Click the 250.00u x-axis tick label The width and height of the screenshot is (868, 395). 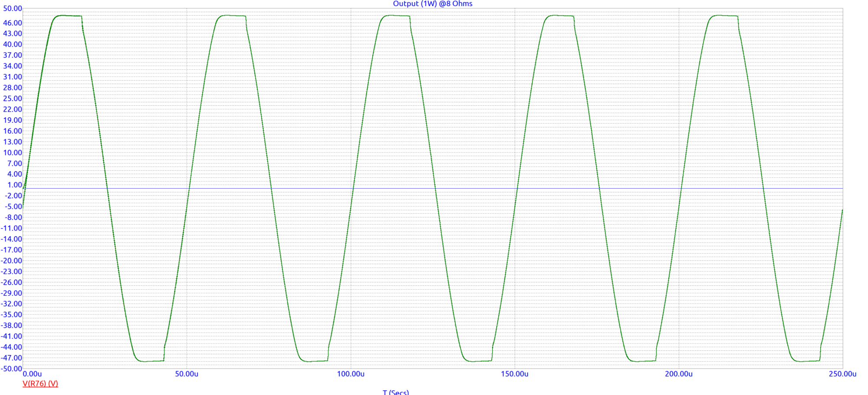843,374
